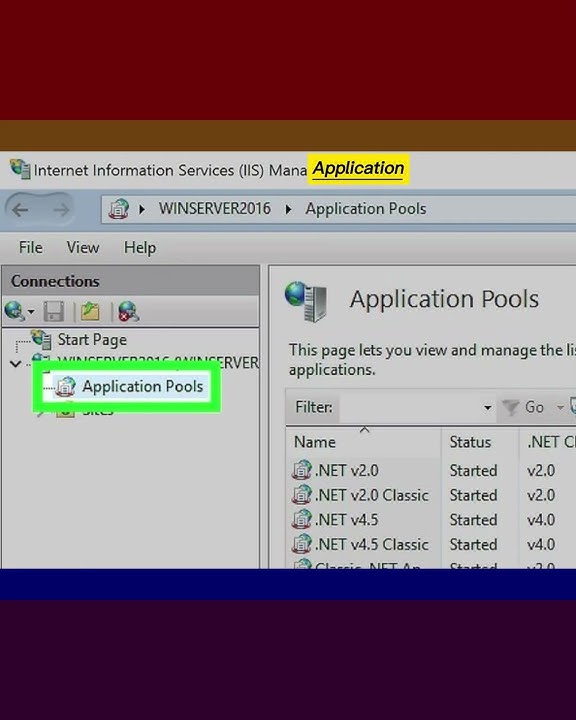Open the connection icon dropdown arrow

31,312
